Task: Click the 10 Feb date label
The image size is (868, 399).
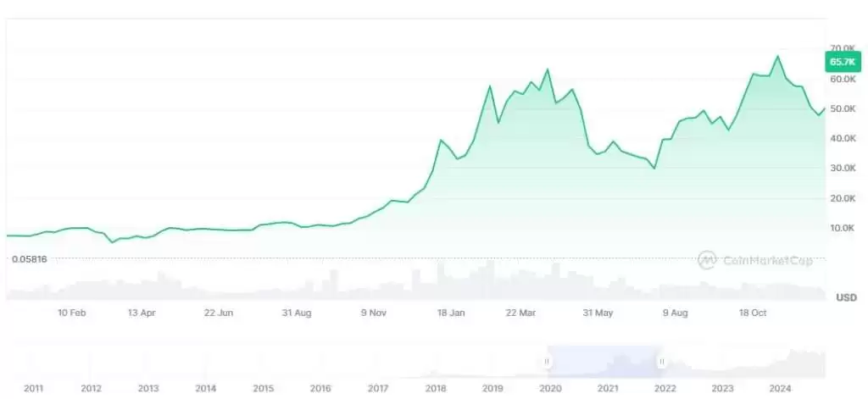Action: (x=72, y=313)
